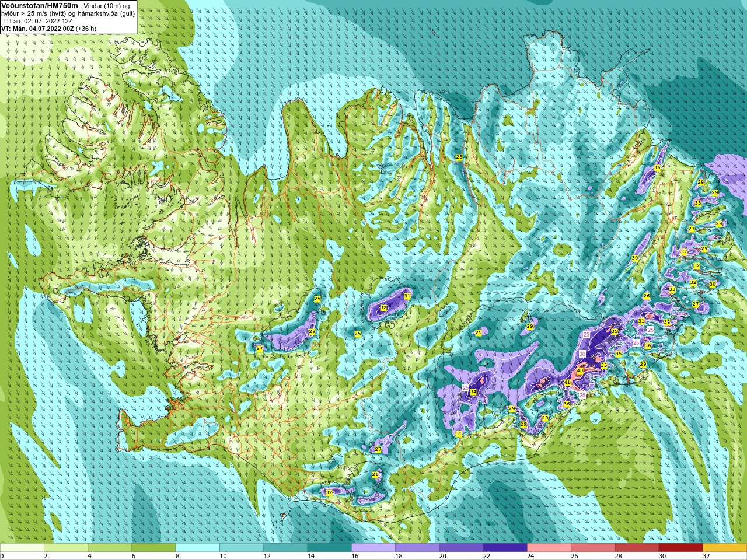This screenshot has height=560, width=747.
Task: Click the legend swatch for 0–2 m/s
Action: 22,547
